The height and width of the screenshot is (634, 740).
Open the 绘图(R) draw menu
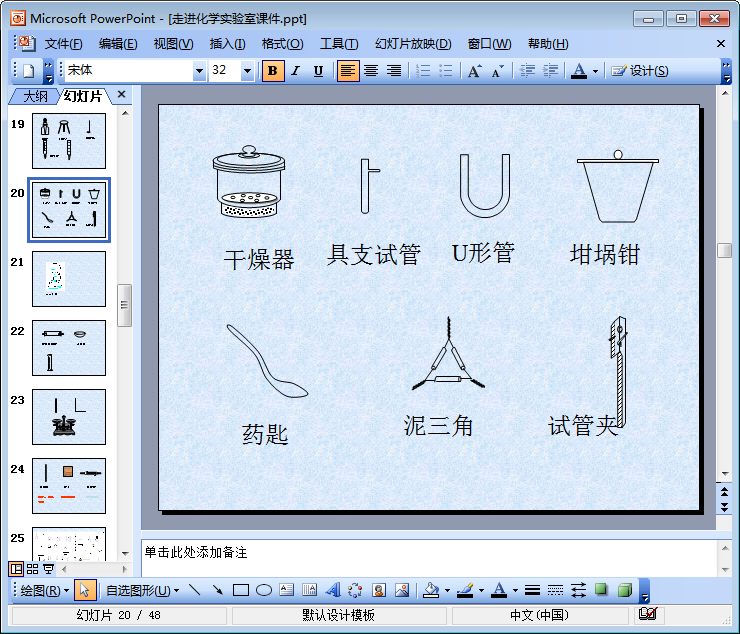pyautogui.click(x=44, y=591)
